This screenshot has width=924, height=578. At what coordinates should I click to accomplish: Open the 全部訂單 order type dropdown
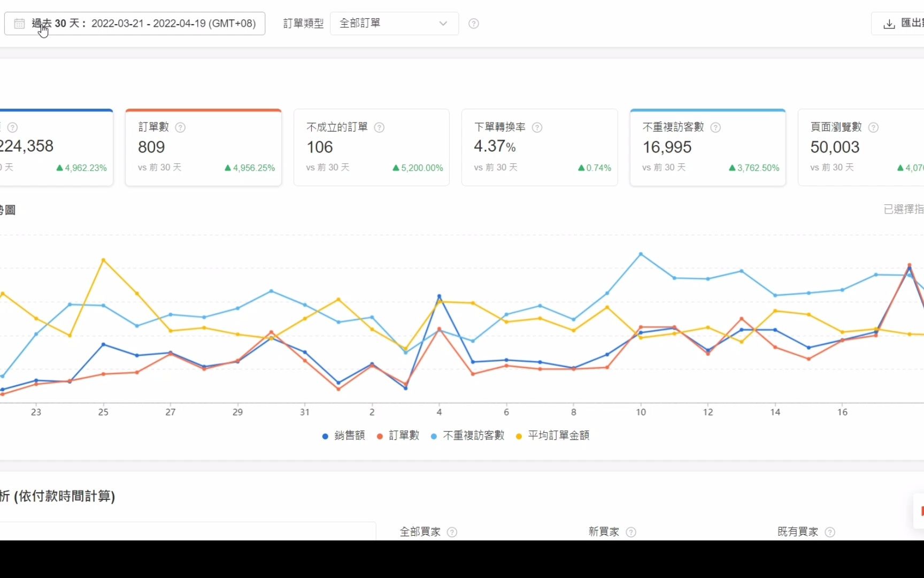pos(394,24)
